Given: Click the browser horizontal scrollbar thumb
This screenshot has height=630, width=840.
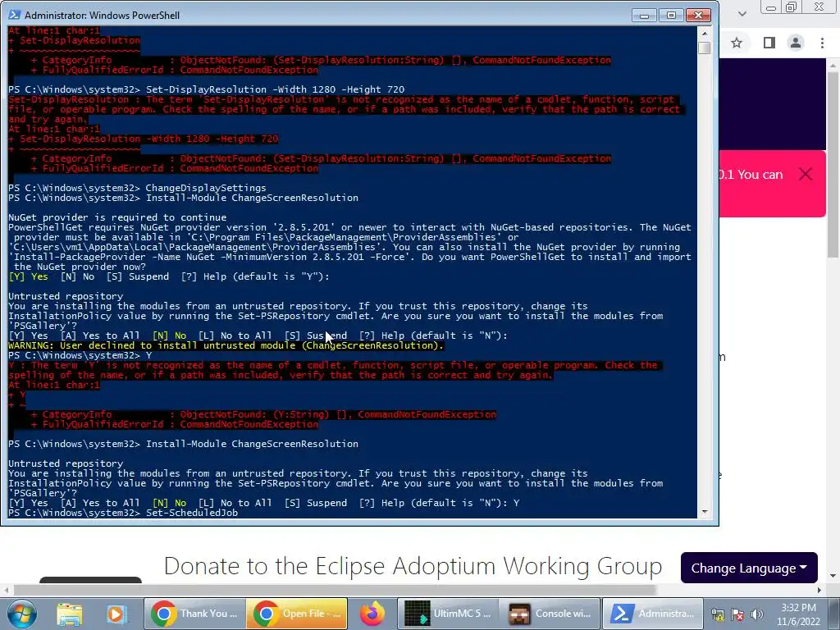Looking at the screenshot, I should tap(335, 590).
